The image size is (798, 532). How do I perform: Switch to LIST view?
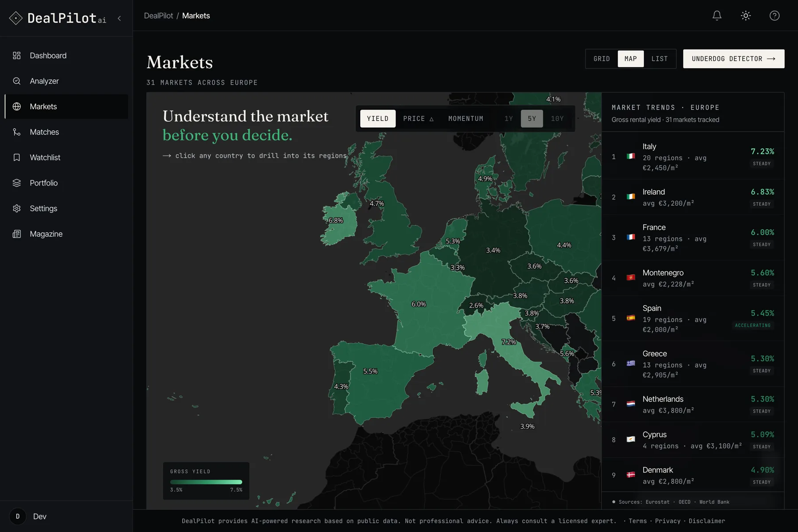[660, 59]
